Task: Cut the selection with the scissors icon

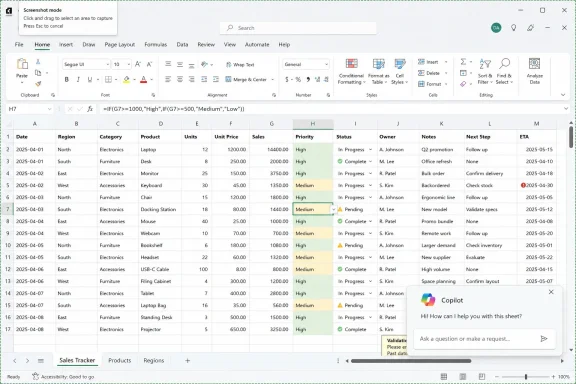Action: 38,62
